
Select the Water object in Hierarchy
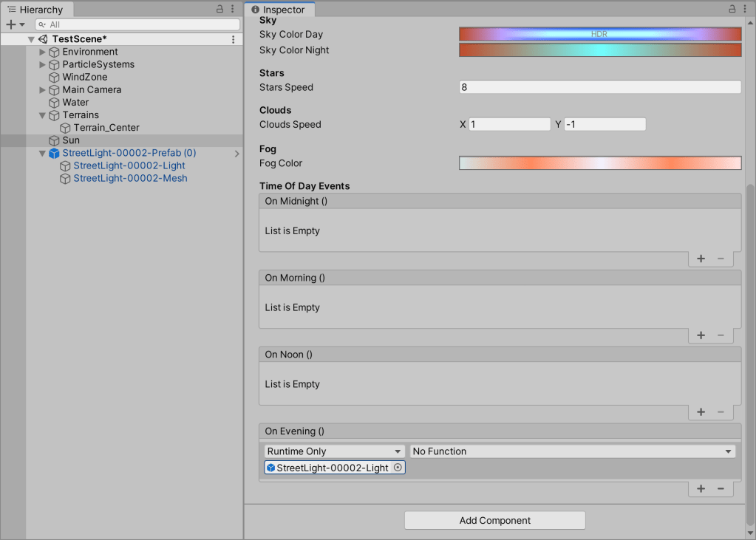coord(75,103)
